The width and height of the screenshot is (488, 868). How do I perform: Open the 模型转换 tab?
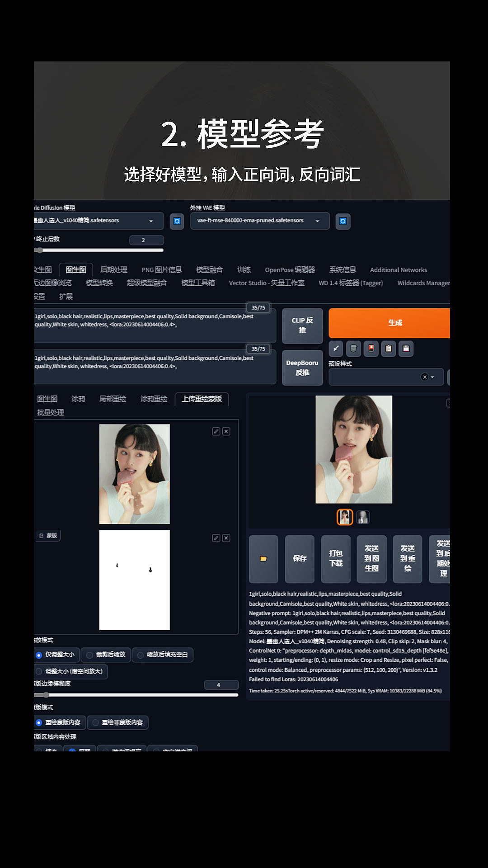tap(99, 283)
